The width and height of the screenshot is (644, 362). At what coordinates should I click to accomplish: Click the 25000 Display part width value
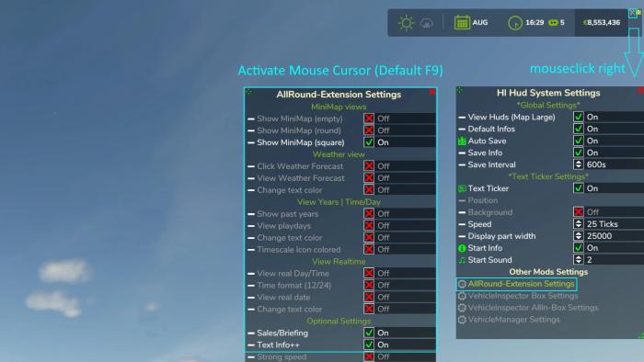(599, 236)
